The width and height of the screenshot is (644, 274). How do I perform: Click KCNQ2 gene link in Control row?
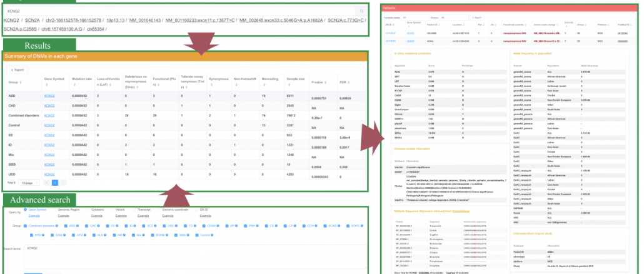point(49,125)
